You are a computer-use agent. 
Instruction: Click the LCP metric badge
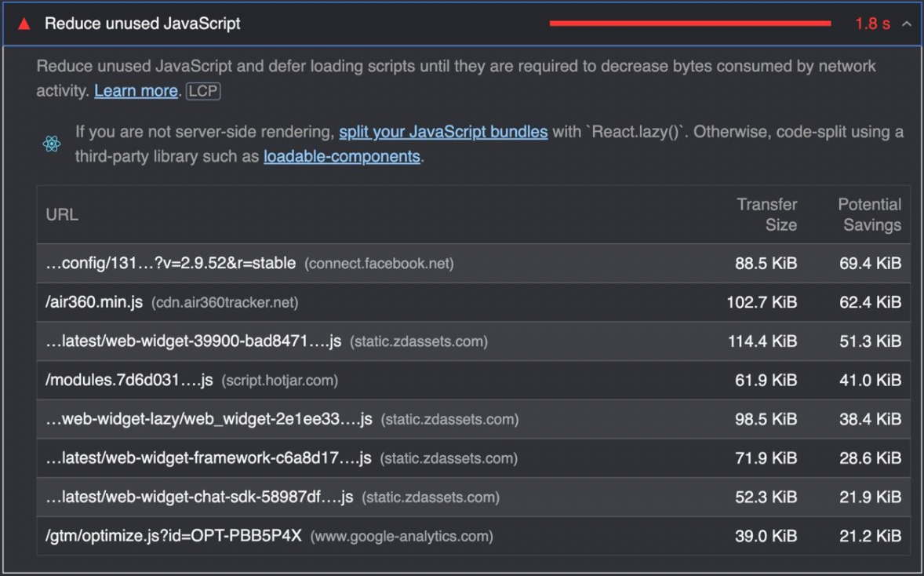pyautogui.click(x=203, y=91)
